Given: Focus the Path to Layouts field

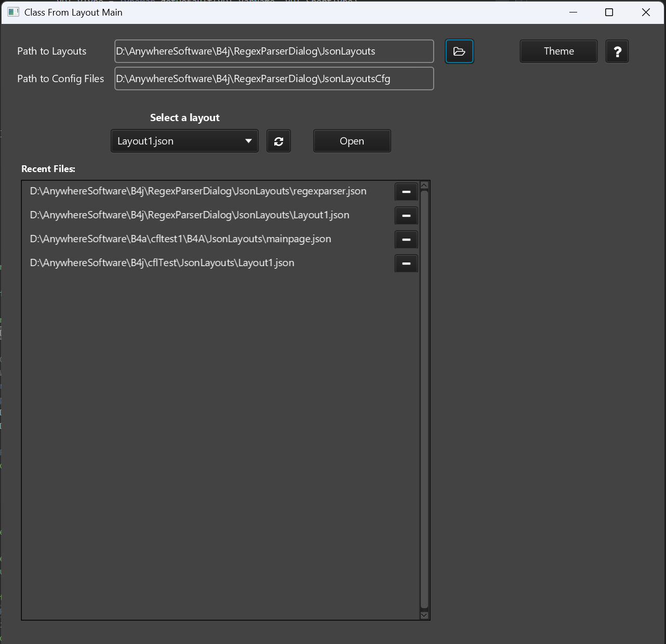Looking at the screenshot, I should pyautogui.click(x=274, y=51).
